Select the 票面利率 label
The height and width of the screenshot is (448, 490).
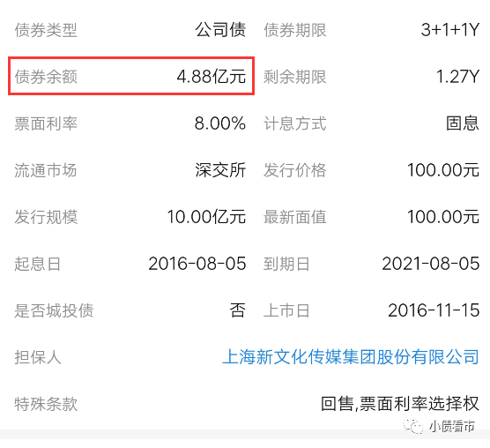coord(46,123)
